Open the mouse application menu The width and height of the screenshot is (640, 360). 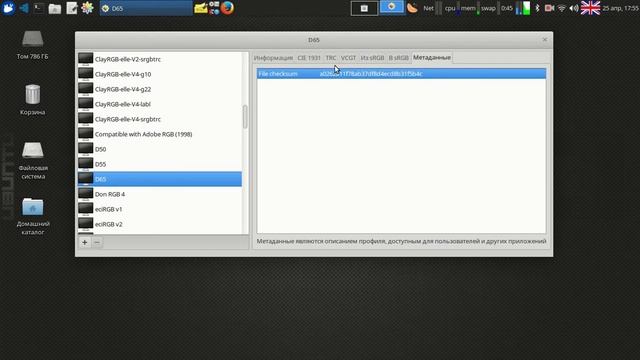pyautogui.click(x=8, y=8)
